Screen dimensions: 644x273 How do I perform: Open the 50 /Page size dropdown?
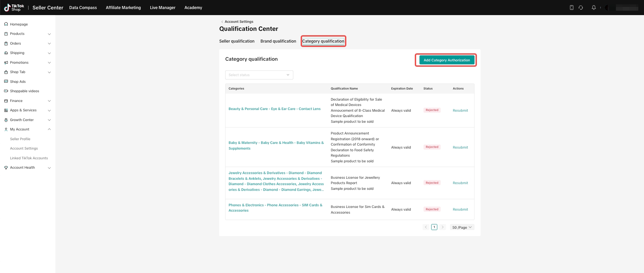point(462,227)
